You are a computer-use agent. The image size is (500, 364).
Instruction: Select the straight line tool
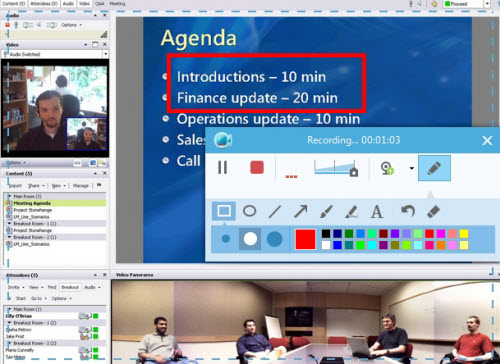(x=275, y=211)
